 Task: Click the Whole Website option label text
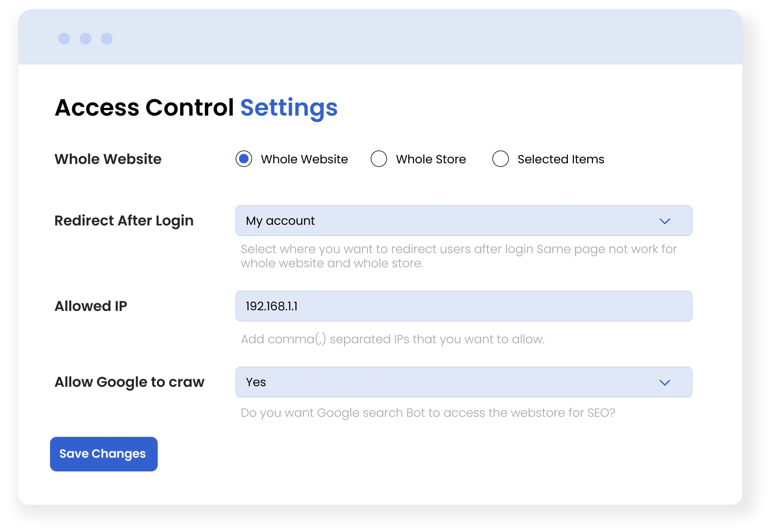pos(304,159)
